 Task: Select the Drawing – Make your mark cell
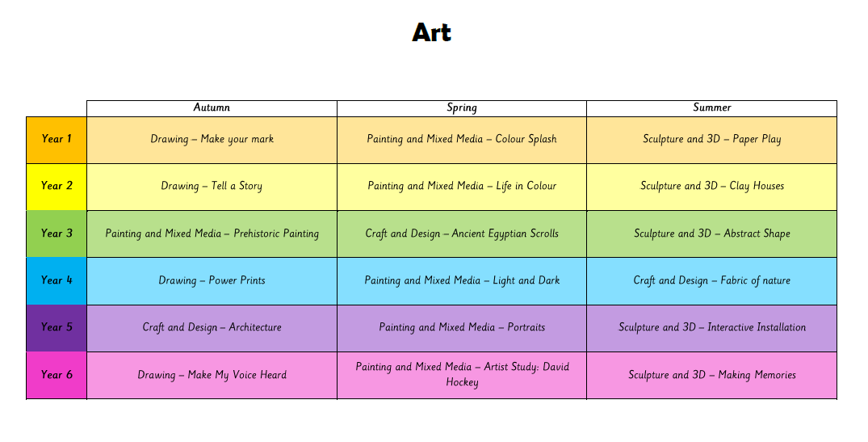[212, 139]
